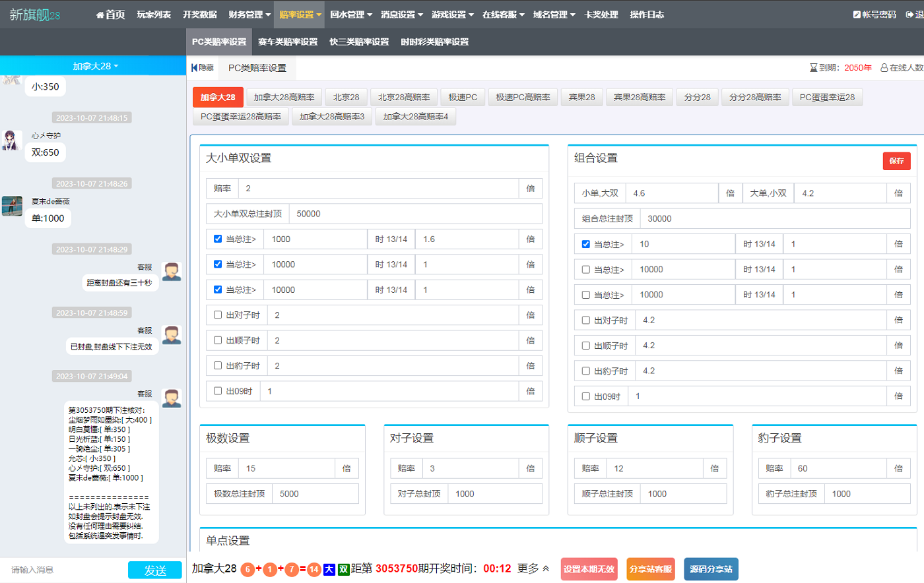The width and height of the screenshot is (924, 583).
Task: Click the 设置本期无效 button
Action: coord(589,569)
